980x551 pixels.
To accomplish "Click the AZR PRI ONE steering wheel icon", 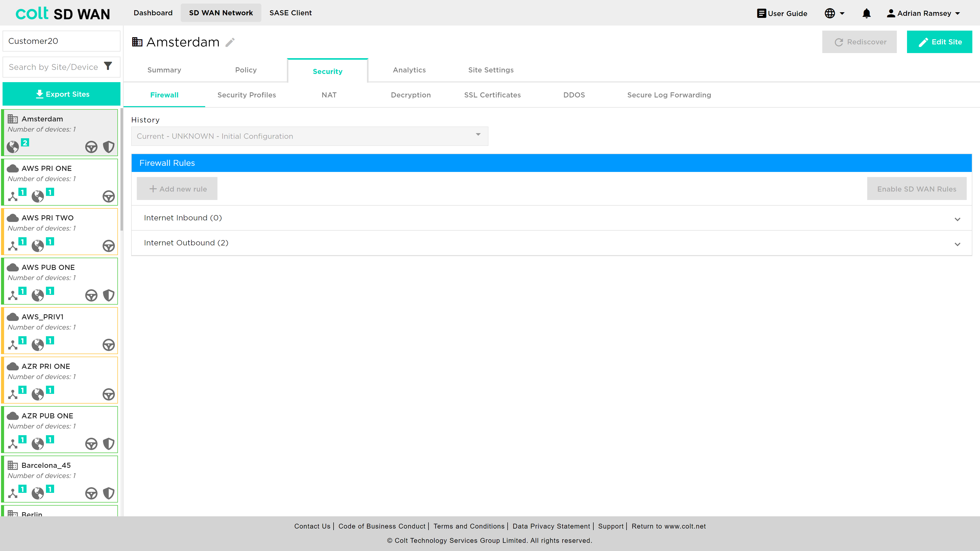I will pyautogui.click(x=109, y=394).
